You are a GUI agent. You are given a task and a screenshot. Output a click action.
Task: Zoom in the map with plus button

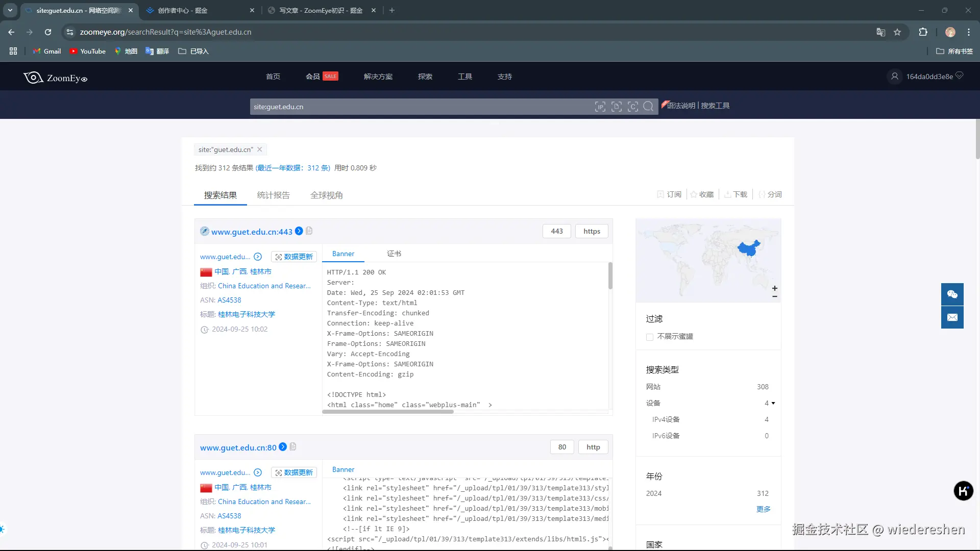click(x=774, y=288)
